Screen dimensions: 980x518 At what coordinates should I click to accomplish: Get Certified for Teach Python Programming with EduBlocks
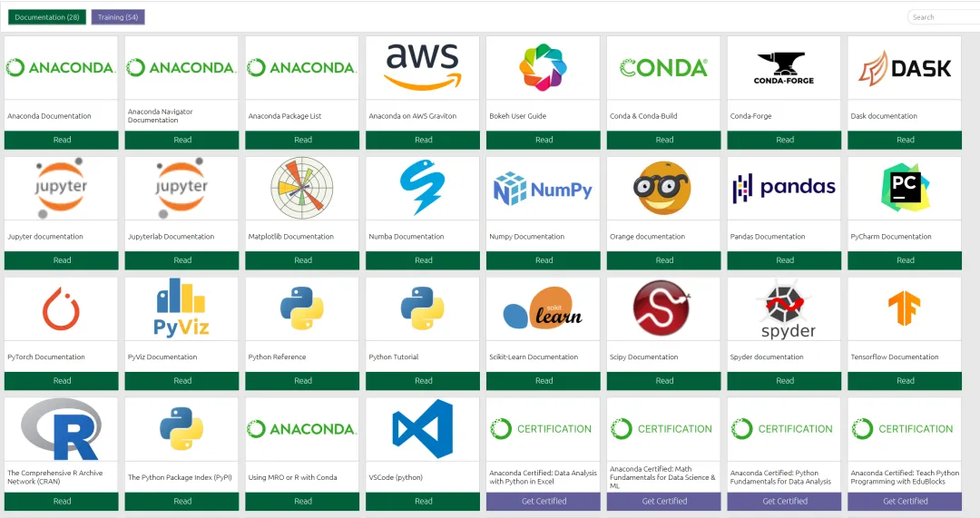click(x=905, y=501)
